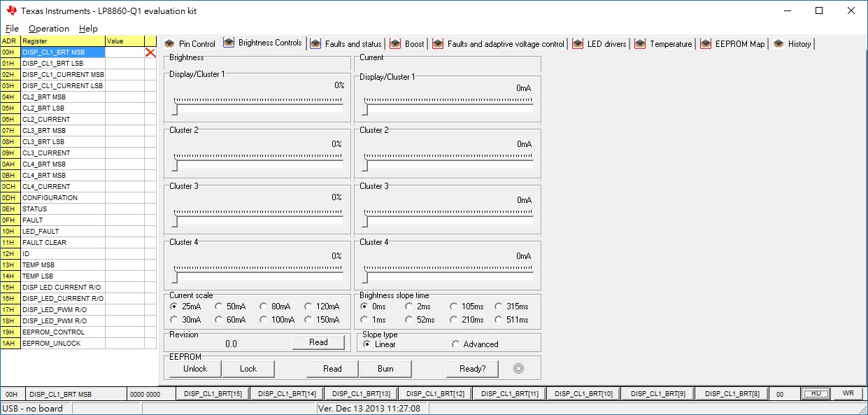
Task: Click the EEPROM Read button
Action: pos(332,369)
